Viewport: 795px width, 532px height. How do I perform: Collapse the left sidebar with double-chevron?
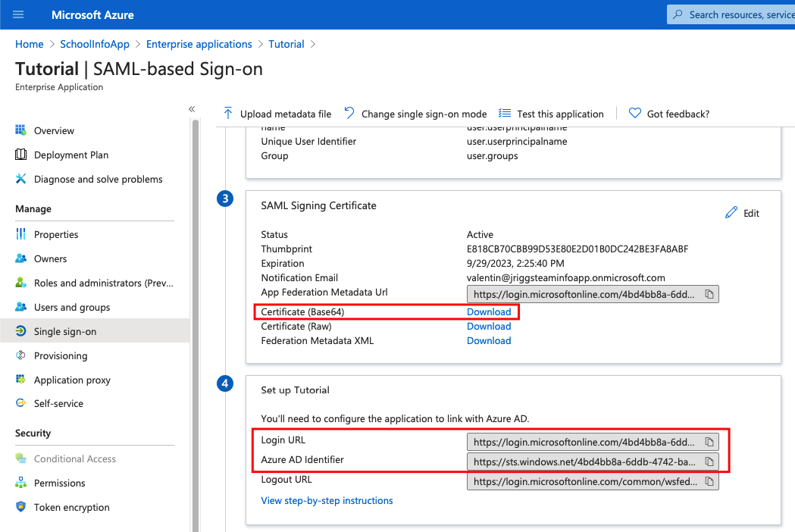pyautogui.click(x=192, y=109)
